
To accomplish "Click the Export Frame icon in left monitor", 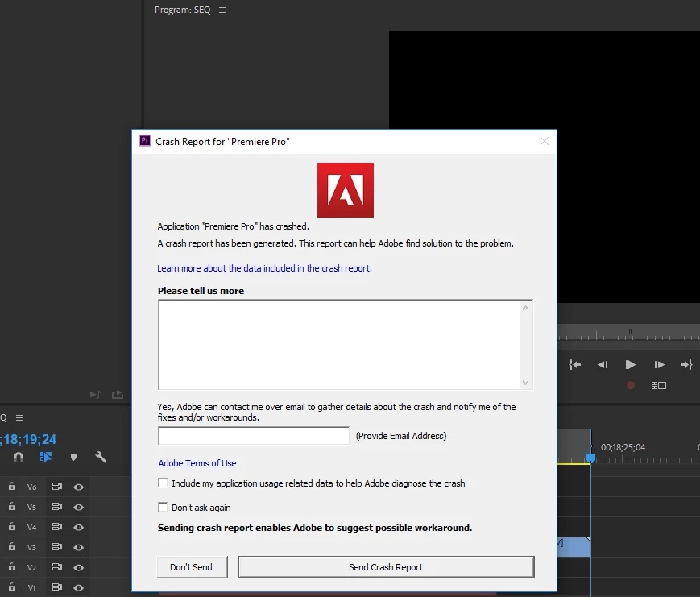I will point(118,394).
